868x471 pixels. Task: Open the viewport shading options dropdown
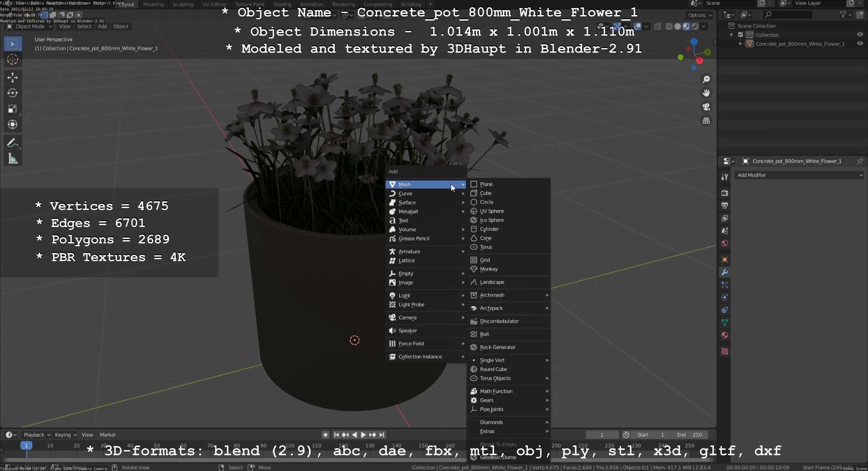coord(703,26)
